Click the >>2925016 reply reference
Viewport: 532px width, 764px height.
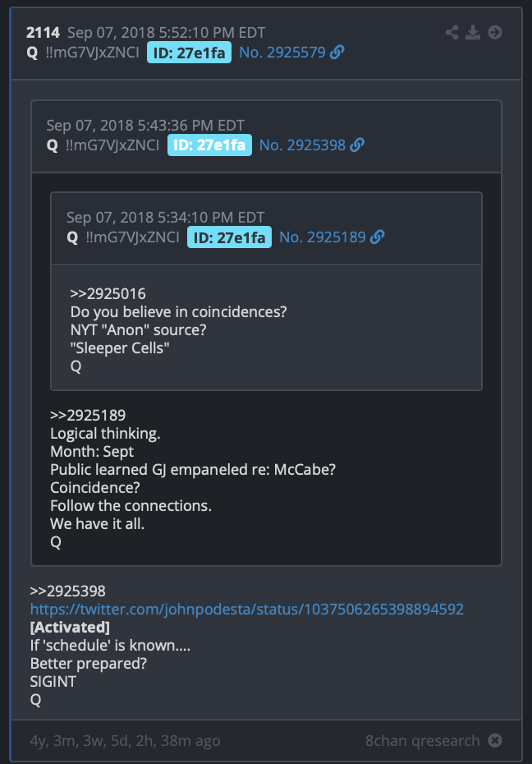108,294
